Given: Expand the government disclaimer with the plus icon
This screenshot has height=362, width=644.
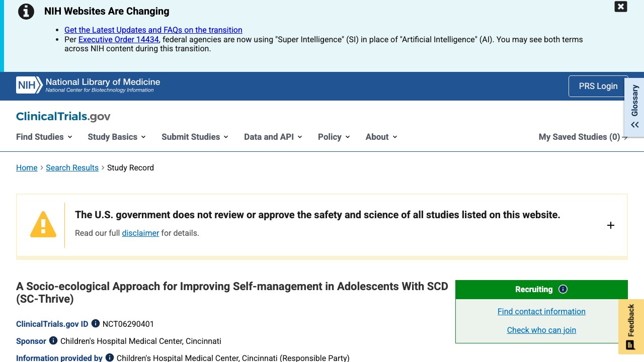Looking at the screenshot, I should tap(611, 225).
